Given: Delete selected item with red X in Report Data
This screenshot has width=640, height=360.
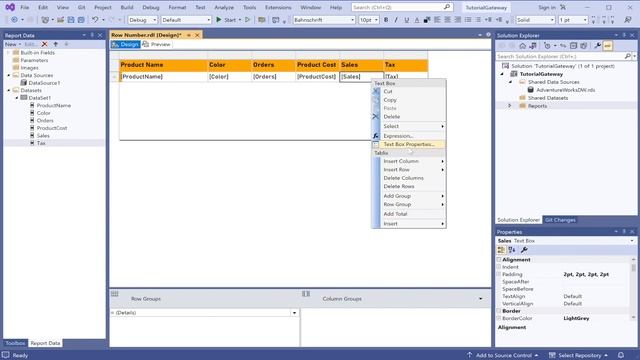Looking at the screenshot, I should tap(44, 44).
